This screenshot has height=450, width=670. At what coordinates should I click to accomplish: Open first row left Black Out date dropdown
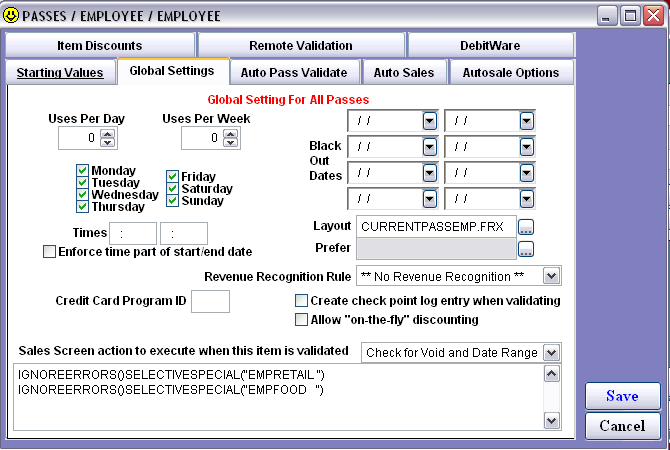429,121
